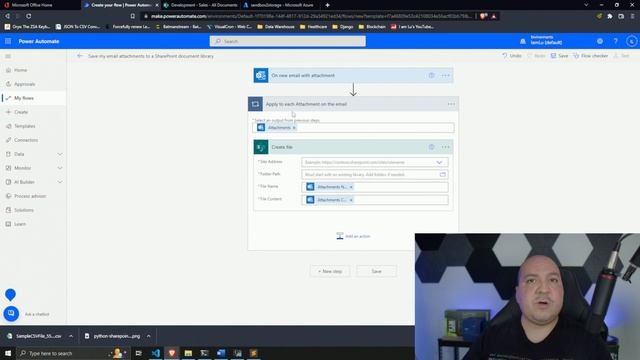Open the user account avatar

[x=631, y=41]
